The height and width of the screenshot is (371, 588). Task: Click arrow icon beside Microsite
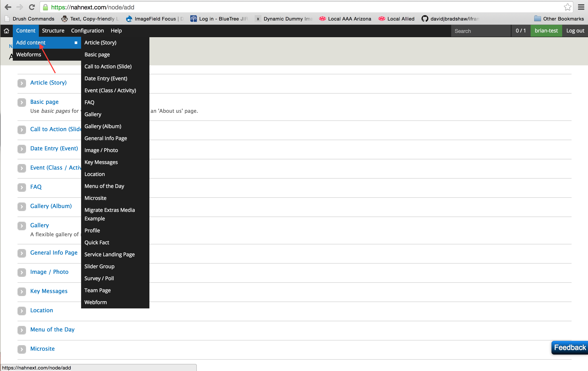(x=22, y=349)
